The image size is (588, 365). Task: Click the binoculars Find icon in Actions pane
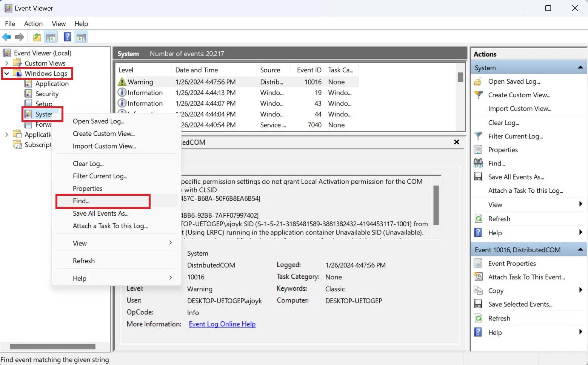(x=478, y=163)
